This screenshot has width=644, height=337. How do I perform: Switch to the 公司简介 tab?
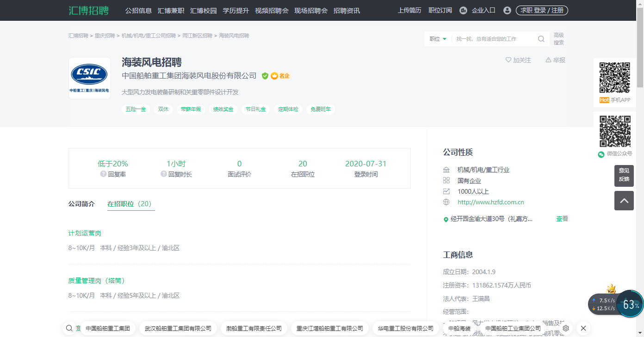coord(81,204)
